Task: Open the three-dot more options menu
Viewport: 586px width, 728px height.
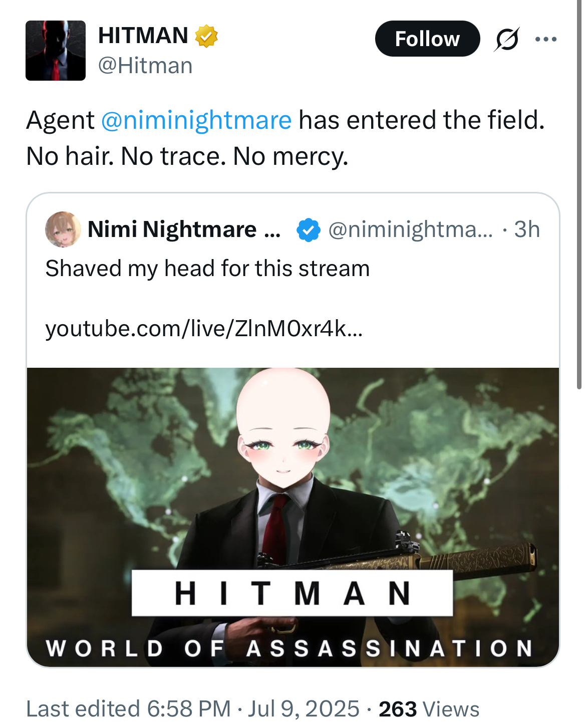Action: (546, 39)
